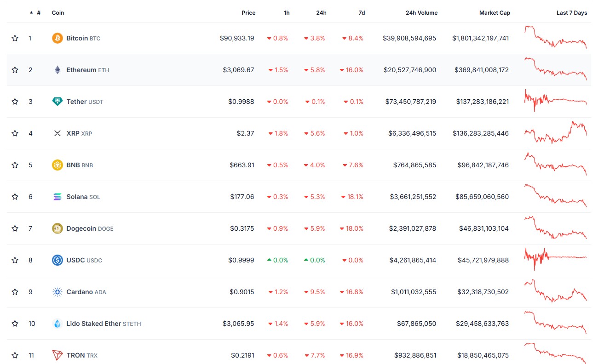The image size is (610, 364).
Task: Click Lido Staked Ether price $3,065.95
Action: click(x=238, y=324)
